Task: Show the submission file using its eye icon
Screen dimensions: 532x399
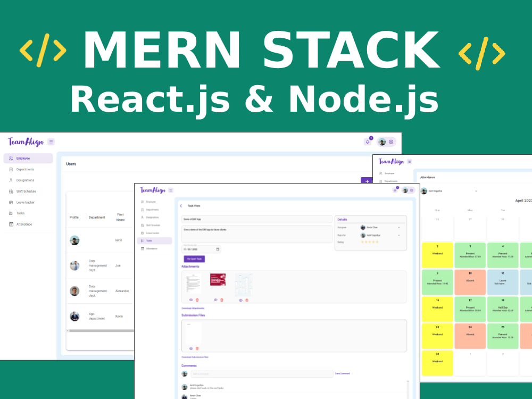Action: pos(190,348)
